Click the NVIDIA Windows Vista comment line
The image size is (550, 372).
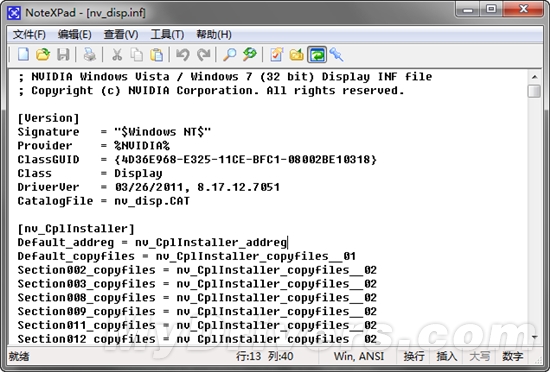coord(225,77)
